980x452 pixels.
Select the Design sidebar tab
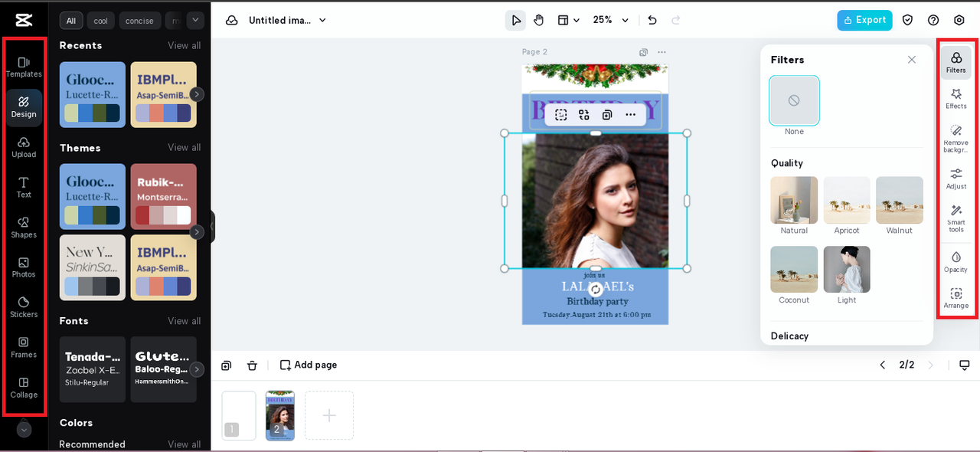tap(24, 106)
